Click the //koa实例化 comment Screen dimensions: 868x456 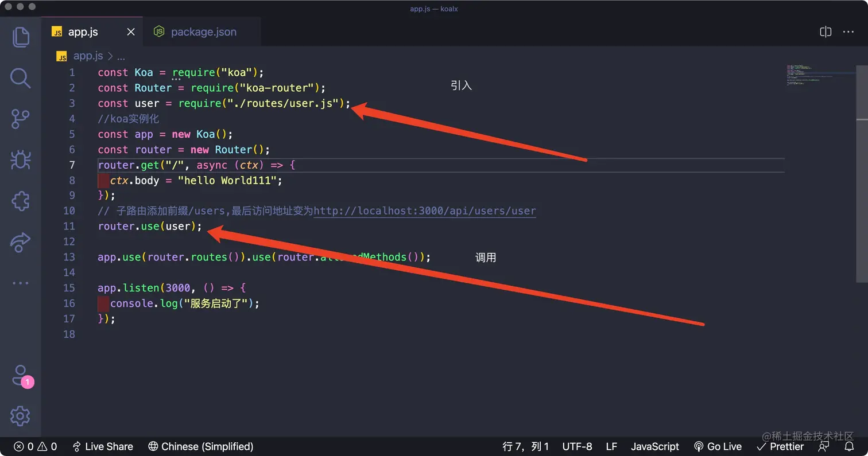click(x=128, y=119)
